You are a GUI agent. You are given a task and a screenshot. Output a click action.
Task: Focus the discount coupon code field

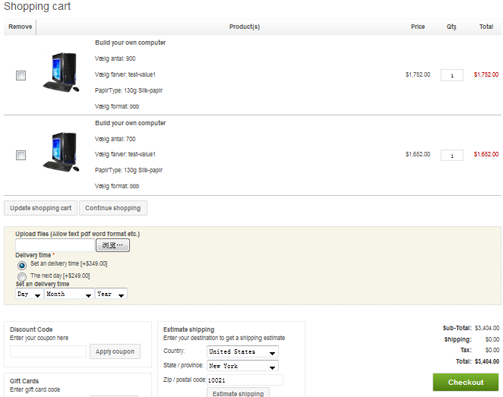(48, 352)
